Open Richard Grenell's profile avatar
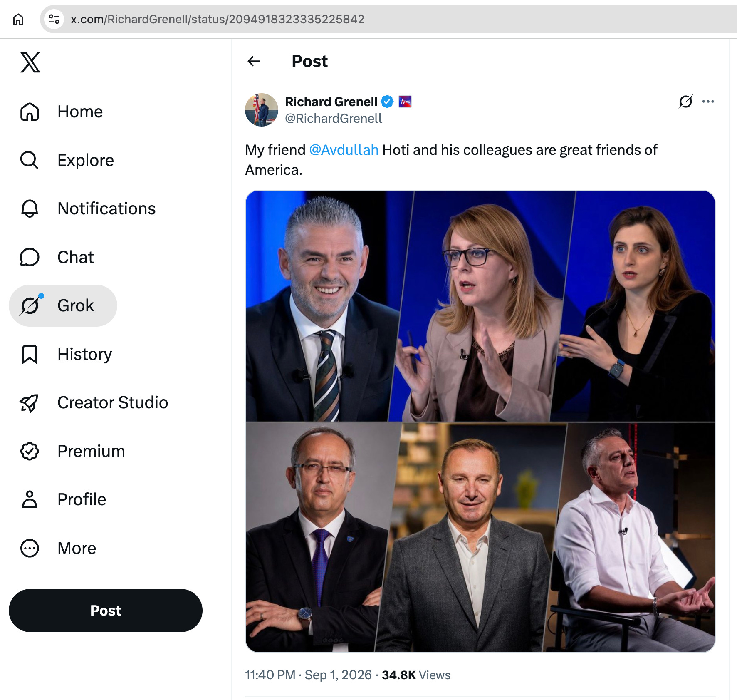Viewport: 737px width, 700px height. 262,110
